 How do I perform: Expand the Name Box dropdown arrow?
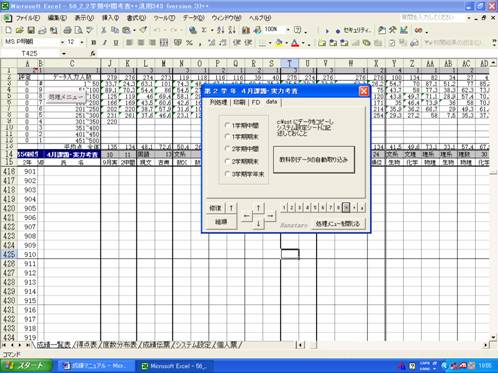click(64, 54)
